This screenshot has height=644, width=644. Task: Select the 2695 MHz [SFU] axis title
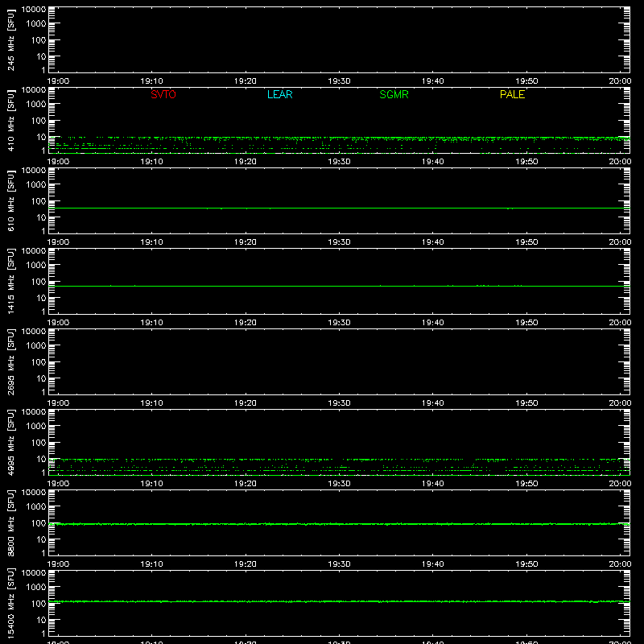[x=10, y=361]
